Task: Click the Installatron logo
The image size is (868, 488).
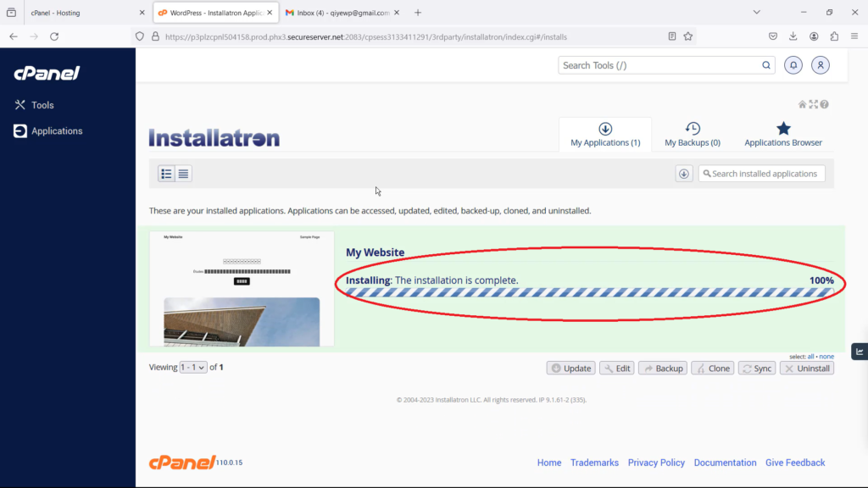Action: 214,138
